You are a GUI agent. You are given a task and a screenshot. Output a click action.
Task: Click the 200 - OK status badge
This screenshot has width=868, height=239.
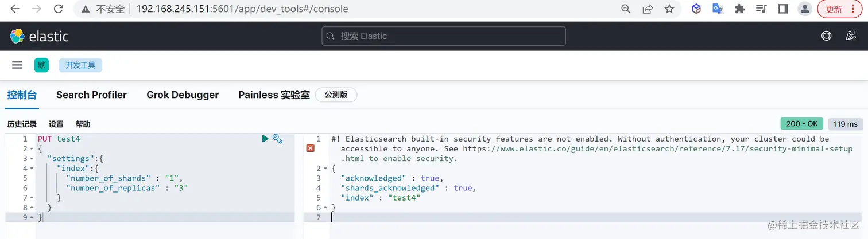click(802, 124)
